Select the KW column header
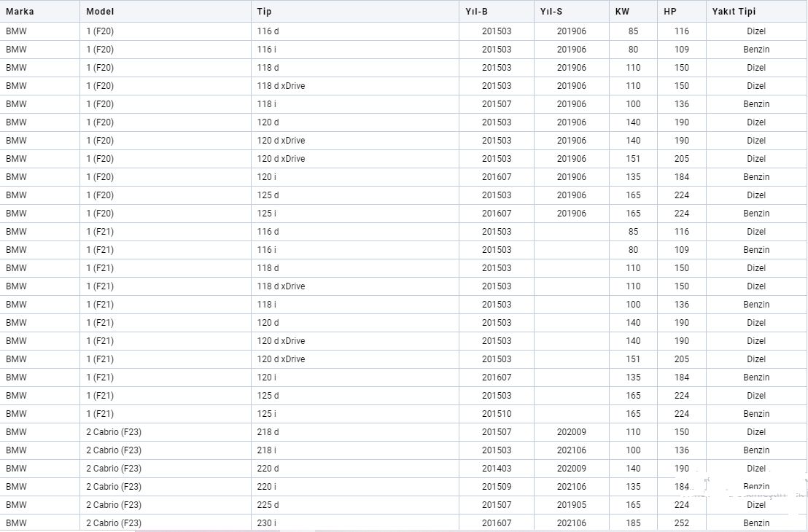Image resolution: width=808 pixels, height=532 pixels. pyautogui.click(x=622, y=12)
